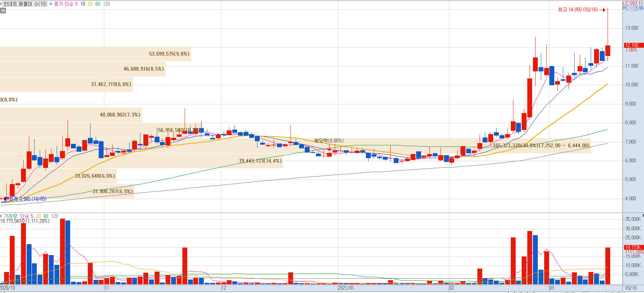Click the 2021/01 date axis label

pos(346,288)
